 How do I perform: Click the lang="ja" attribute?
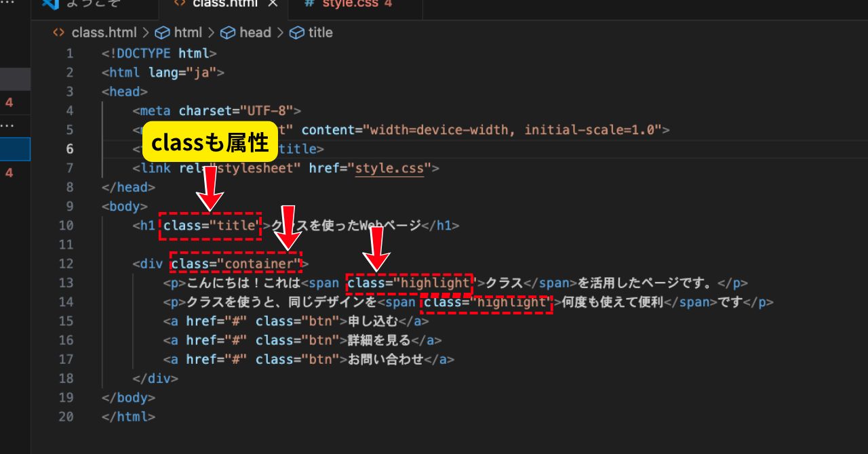point(182,73)
